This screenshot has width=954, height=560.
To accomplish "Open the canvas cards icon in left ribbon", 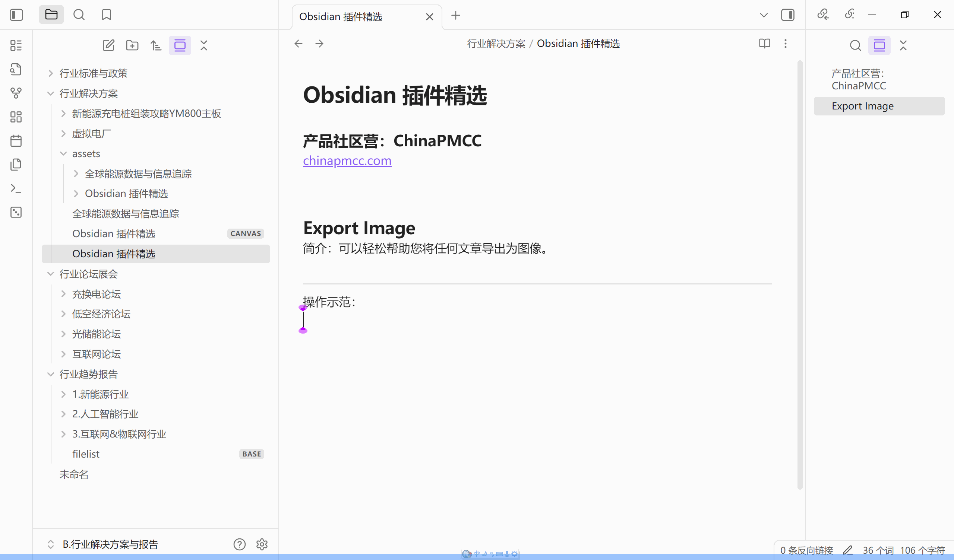I will click(x=16, y=117).
